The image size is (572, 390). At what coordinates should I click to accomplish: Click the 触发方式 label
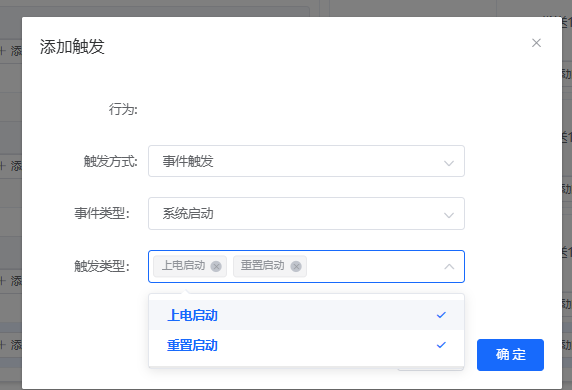111,161
